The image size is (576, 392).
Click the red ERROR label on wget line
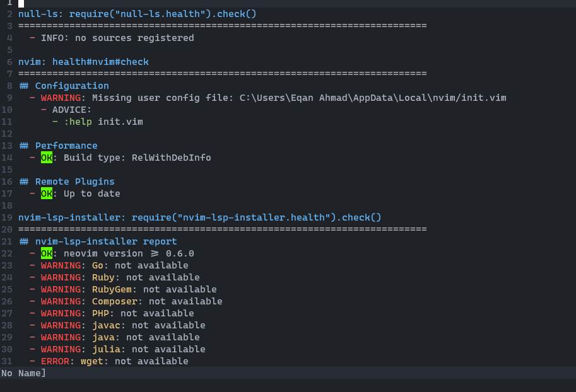tap(55, 360)
